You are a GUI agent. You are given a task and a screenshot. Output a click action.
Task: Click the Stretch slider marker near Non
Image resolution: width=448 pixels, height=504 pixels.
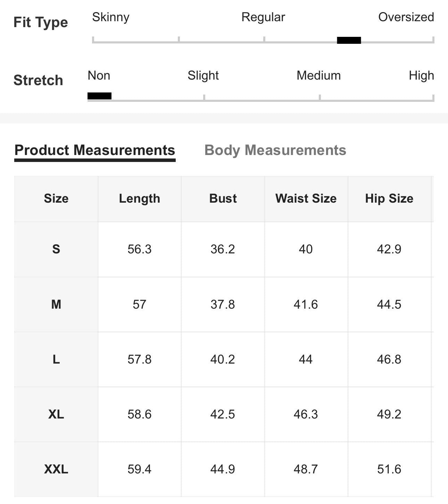point(100,96)
